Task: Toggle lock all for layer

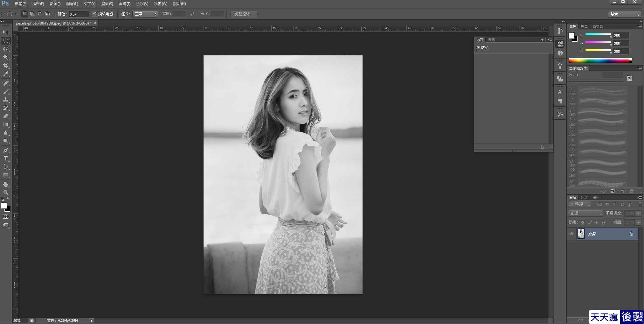Action: (x=604, y=222)
